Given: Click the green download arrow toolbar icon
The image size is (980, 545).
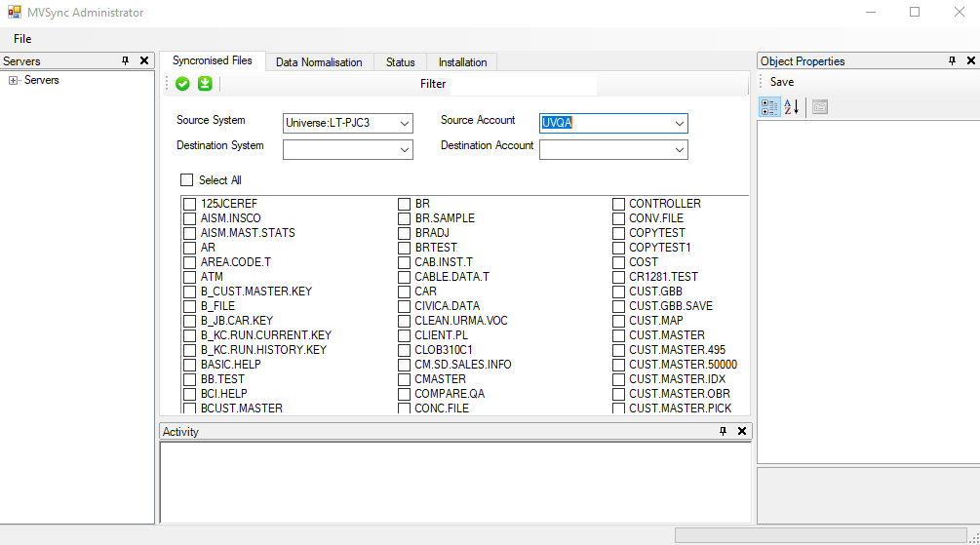Looking at the screenshot, I should (x=205, y=84).
